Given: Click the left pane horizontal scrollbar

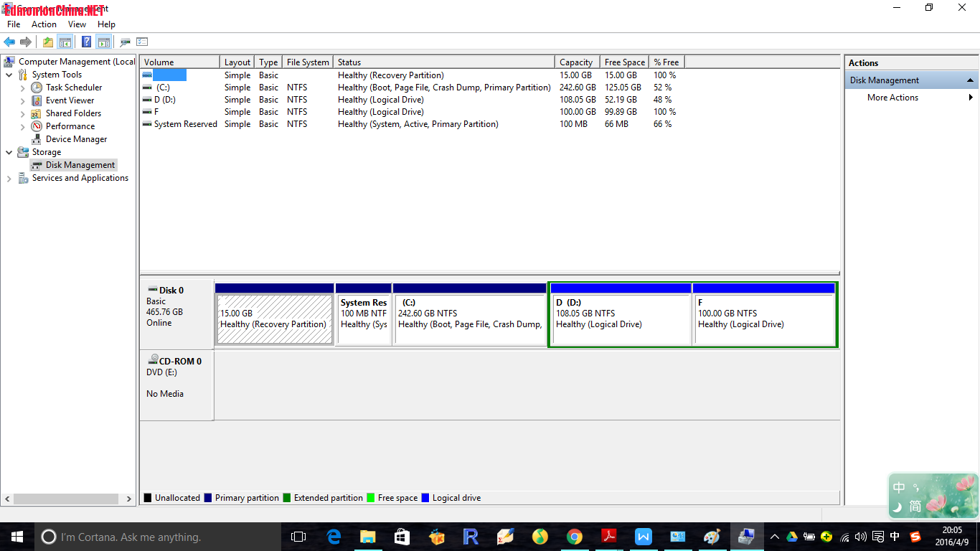Looking at the screenshot, I should pos(66,499).
